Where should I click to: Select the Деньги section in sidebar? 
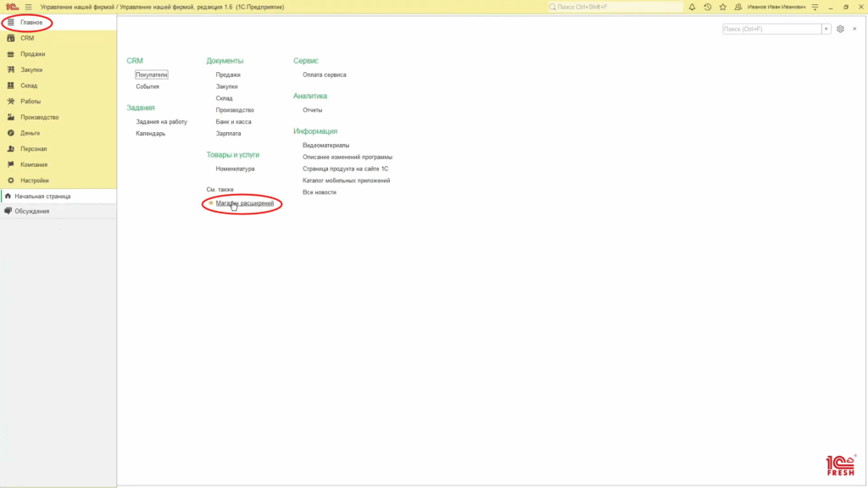(x=30, y=133)
